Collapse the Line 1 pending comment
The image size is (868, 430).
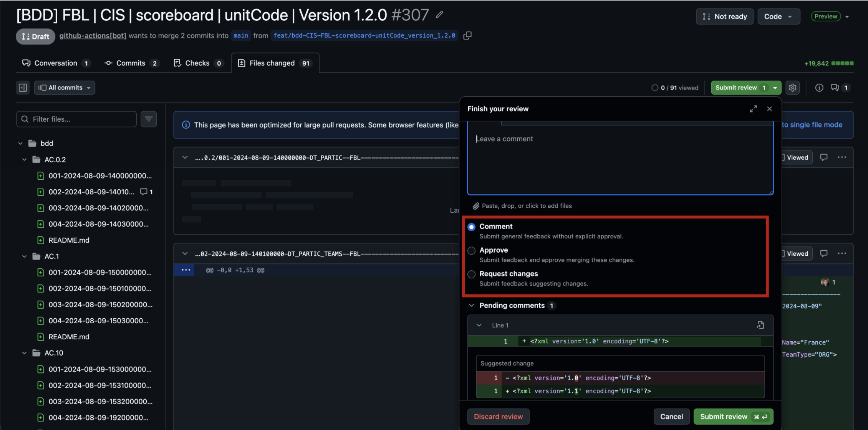[479, 325]
